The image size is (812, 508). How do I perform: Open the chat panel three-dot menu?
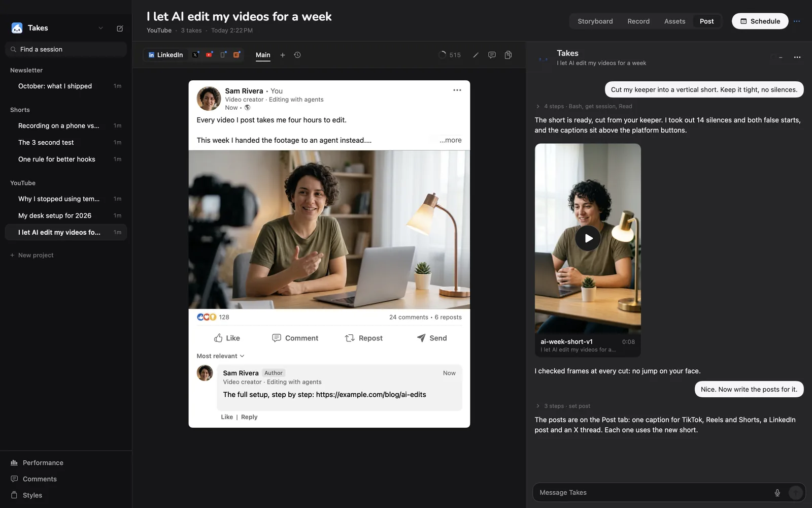coord(797,57)
